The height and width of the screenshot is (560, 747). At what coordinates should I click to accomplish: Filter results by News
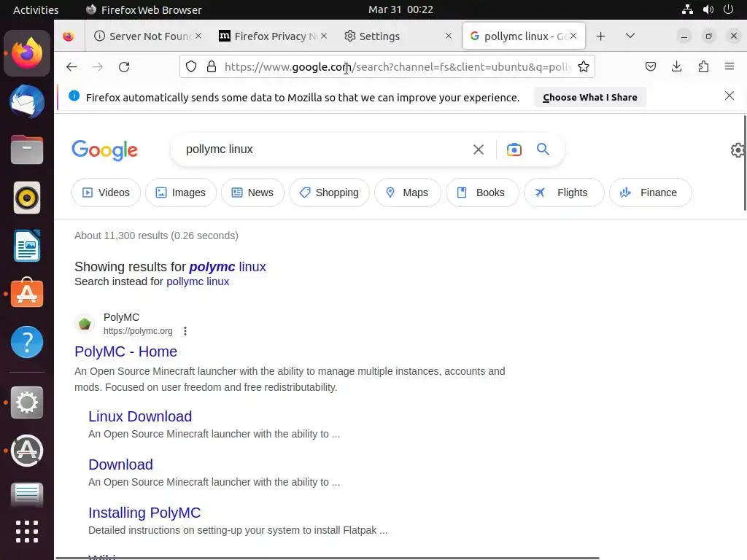[x=252, y=192]
